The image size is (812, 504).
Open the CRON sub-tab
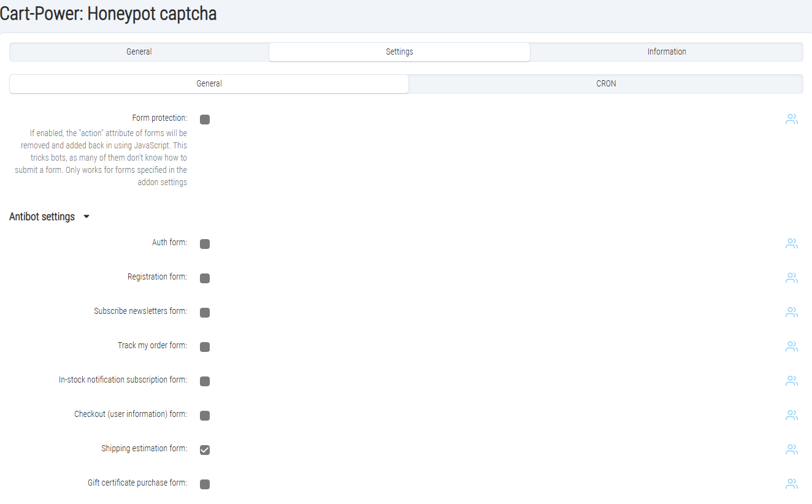coord(606,83)
